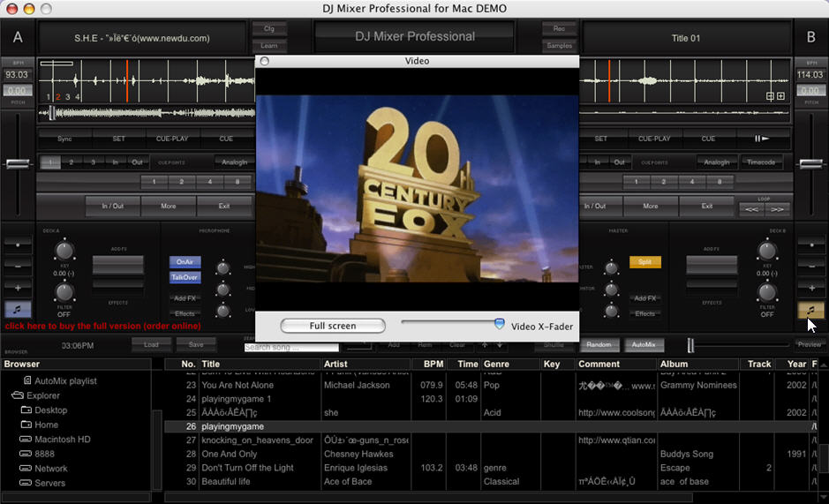Click Deck B loop forward >> button

777,209
